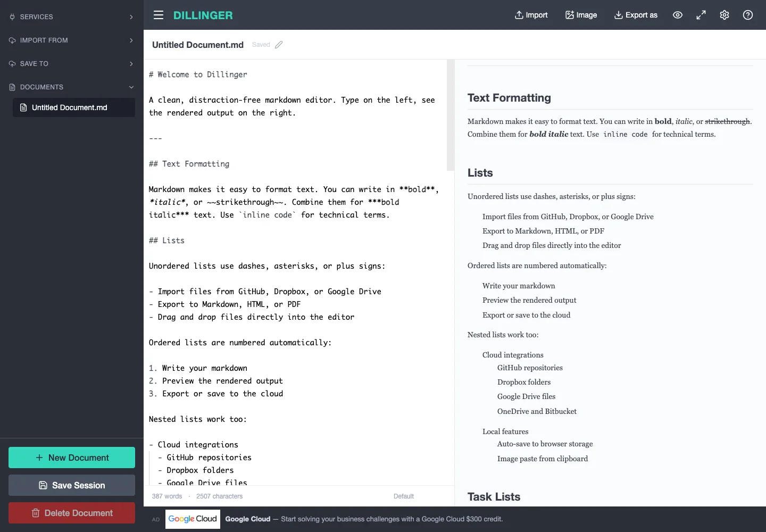Click the cloud upload icon beside SAVE TO
The image size is (766, 532).
tap(12, 64)
